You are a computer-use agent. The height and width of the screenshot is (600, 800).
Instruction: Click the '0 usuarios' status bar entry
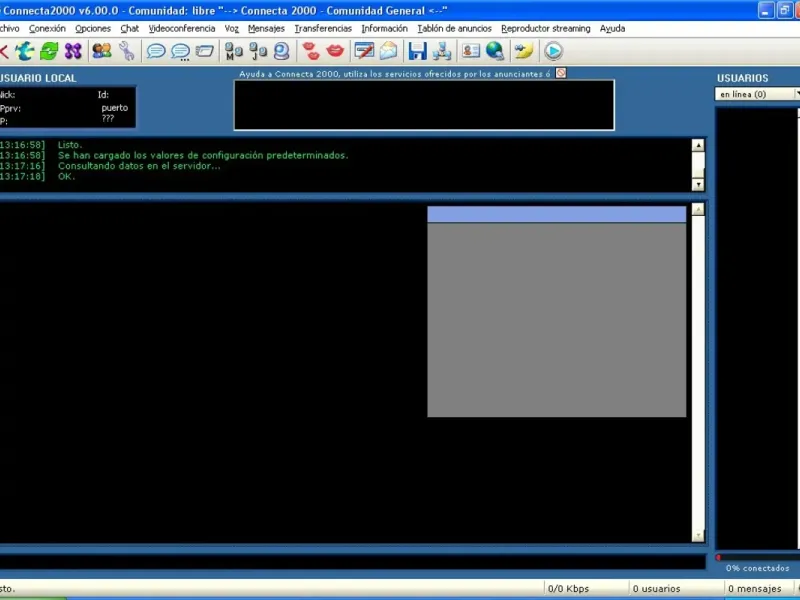point(656,589)
